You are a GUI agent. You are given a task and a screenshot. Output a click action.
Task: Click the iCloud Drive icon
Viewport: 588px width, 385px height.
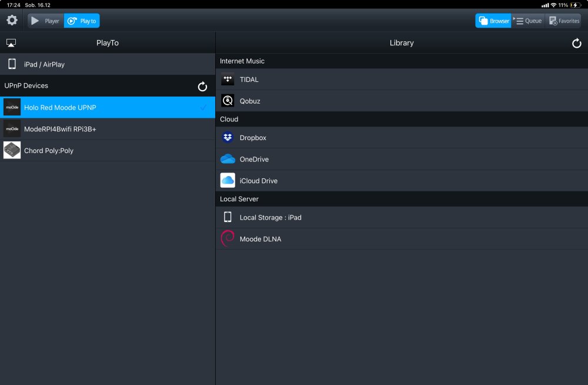click(228, 180)
